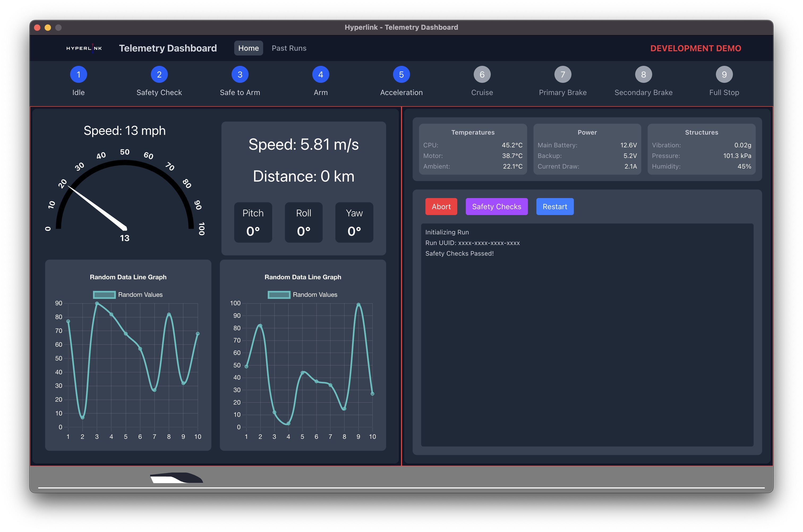Click 'Safety Checks Passed!' log line

[x=460, y=254]
